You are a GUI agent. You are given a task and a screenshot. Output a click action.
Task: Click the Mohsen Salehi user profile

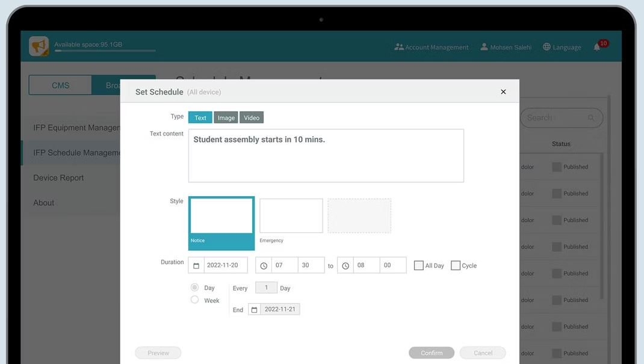point(506,47)
